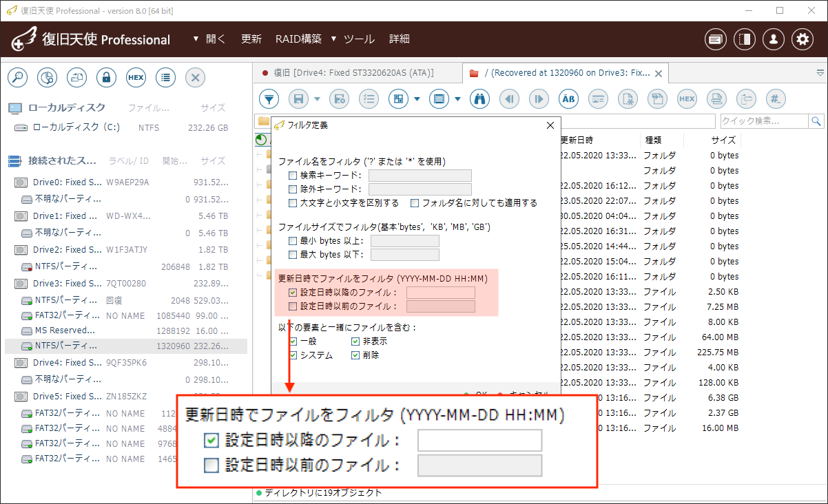Open the RAID構築 menu

click(x=298, y=39)
